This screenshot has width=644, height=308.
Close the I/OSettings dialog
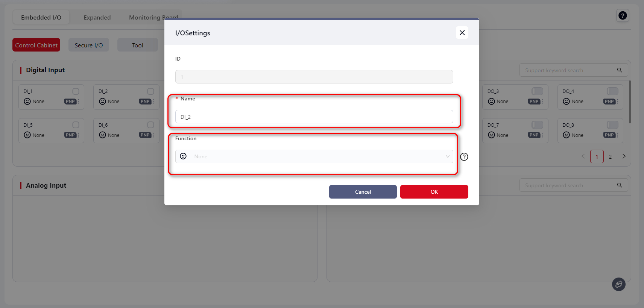462,33
